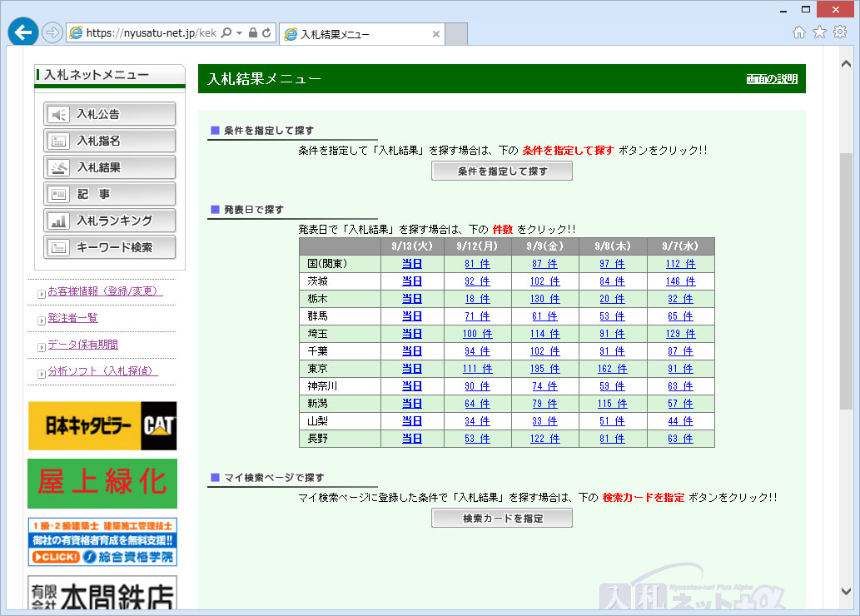Click the bar chart icon beside 入札ランキング
860x616 pixels.
click(x=58, y=221)
